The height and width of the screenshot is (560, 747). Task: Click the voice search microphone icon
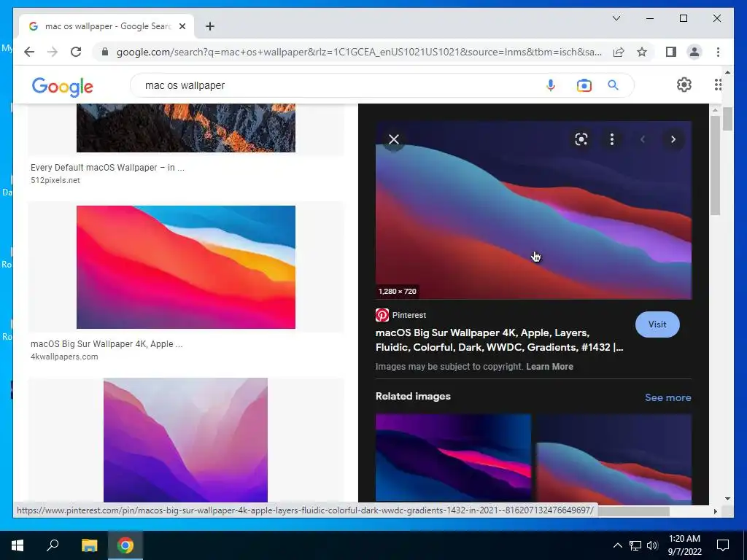[x=551, y=85]
